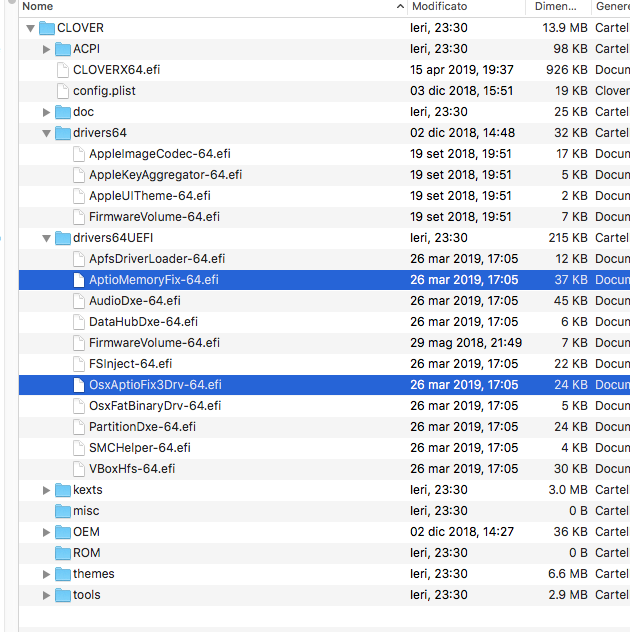Image resolution: width=630 pixels, height=632 pixels.
Task: Click the 02 dic 2018, 14:27 OEM date
Action: click(462, 532)
